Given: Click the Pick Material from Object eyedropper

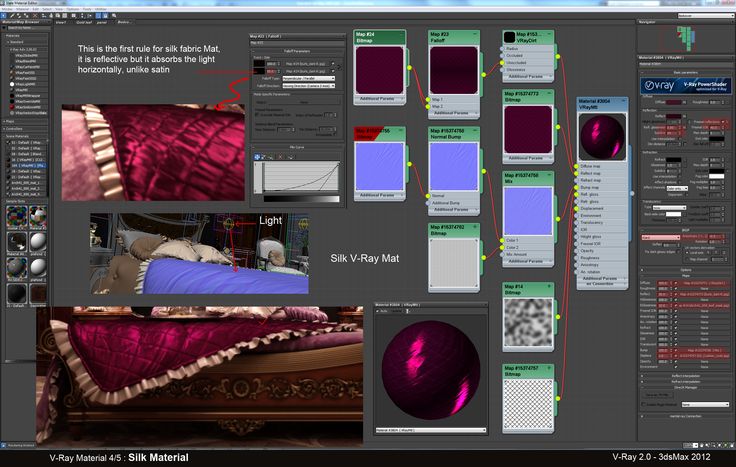Looking at the screenshot, I should click(12, 15).
